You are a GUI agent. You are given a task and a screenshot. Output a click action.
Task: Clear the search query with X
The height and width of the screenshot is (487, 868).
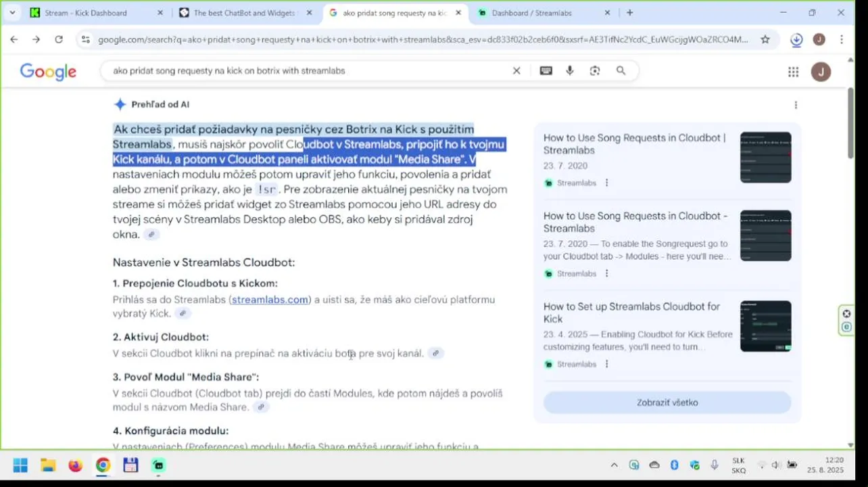516,70
